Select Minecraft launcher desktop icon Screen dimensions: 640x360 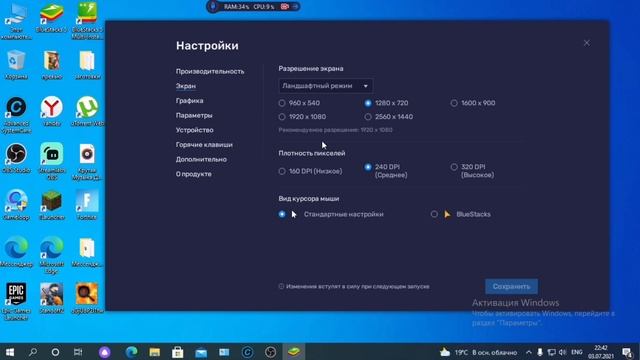[51, 205]
